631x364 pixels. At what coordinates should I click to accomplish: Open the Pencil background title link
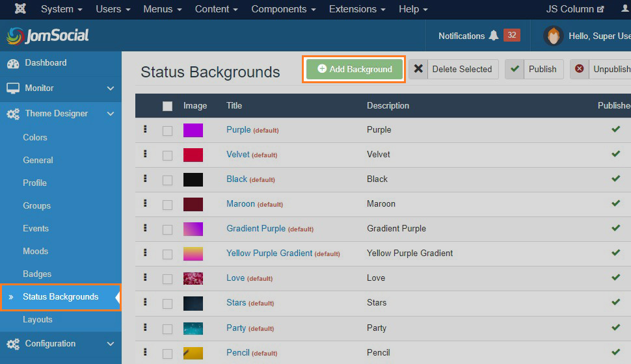coord(238,352)
